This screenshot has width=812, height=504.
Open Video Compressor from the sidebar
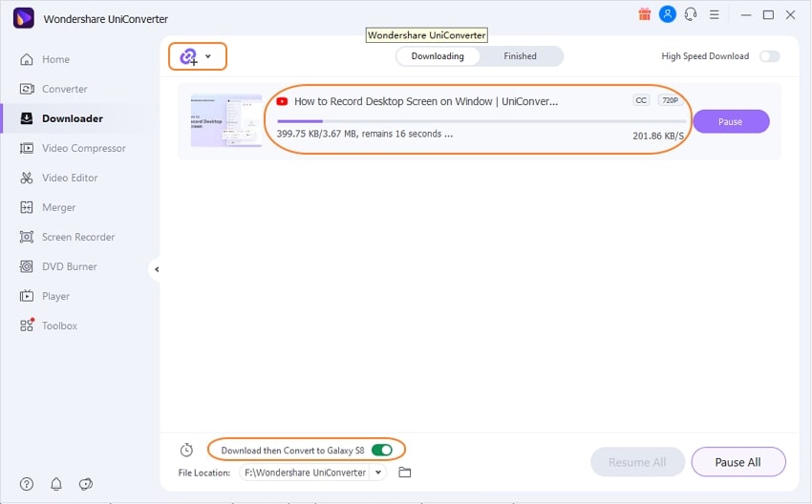click(83, 149)
